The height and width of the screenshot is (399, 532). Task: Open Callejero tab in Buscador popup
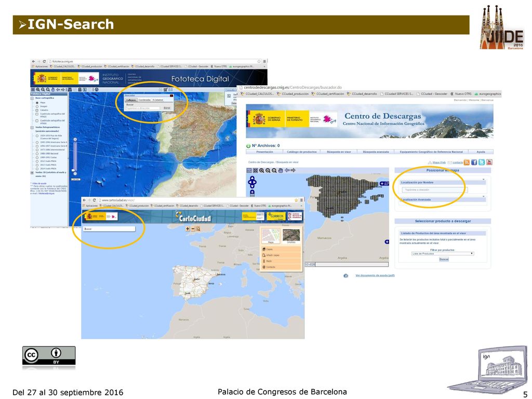coord(130,100)
